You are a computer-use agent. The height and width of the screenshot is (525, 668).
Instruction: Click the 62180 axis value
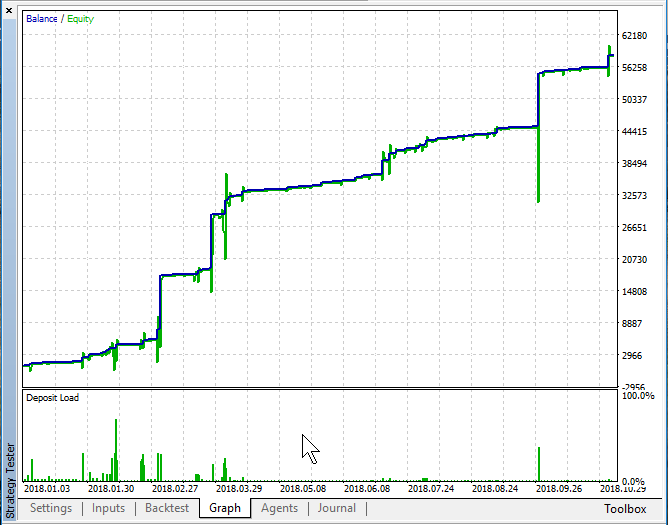pyautogui.click(x=634, y=35)
